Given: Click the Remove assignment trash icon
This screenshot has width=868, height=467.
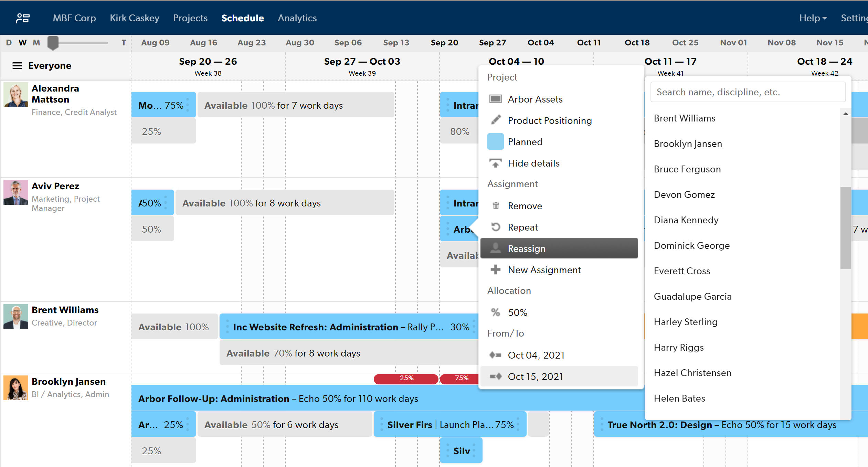Looking at the screenshot, I should [496, 205].
